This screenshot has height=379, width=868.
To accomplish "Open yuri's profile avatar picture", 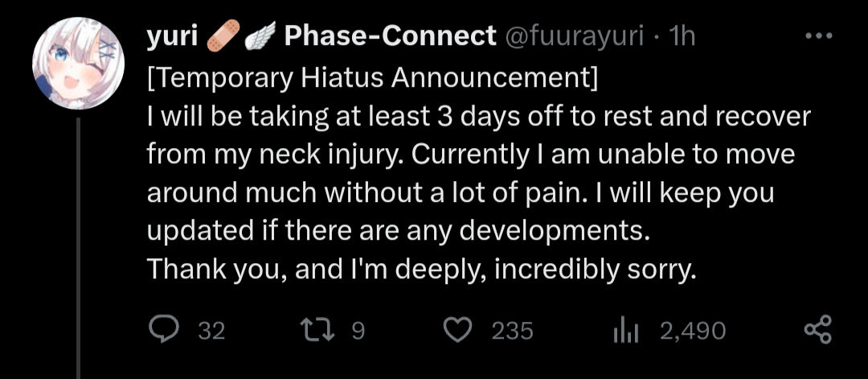I will pos(79,64).
